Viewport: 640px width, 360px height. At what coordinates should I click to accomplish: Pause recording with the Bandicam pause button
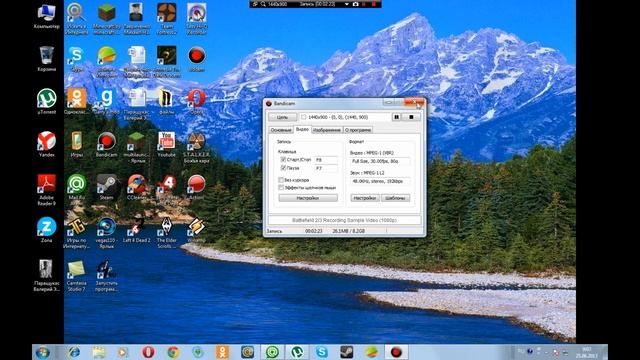(396, 117)
